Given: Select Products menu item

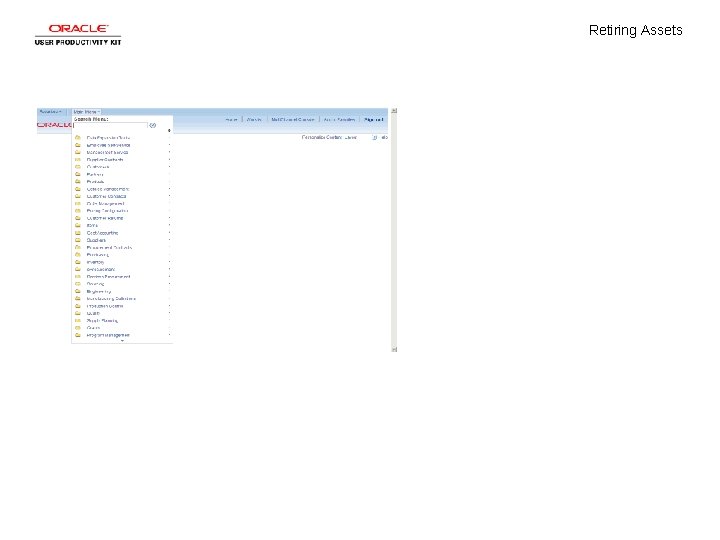Looking at the screenshot, I should (95, 182).
